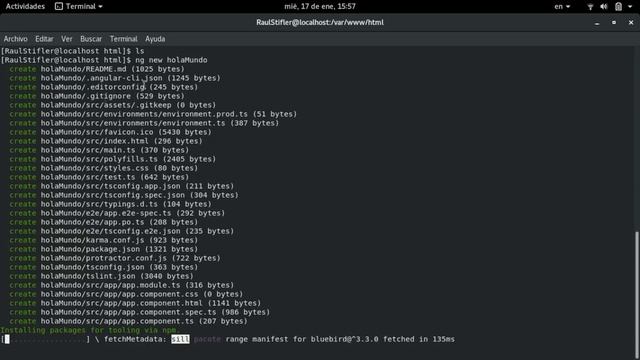The width and height of the screenshot is (640, 360).
Task: Click the holaMundo/package.json line
Action: [104, 249]
